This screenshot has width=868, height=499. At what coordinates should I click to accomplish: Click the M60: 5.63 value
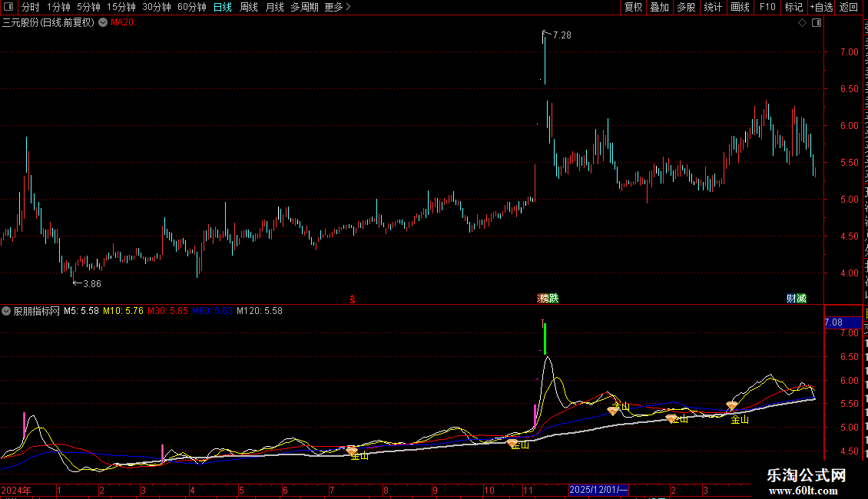(213, 311)
